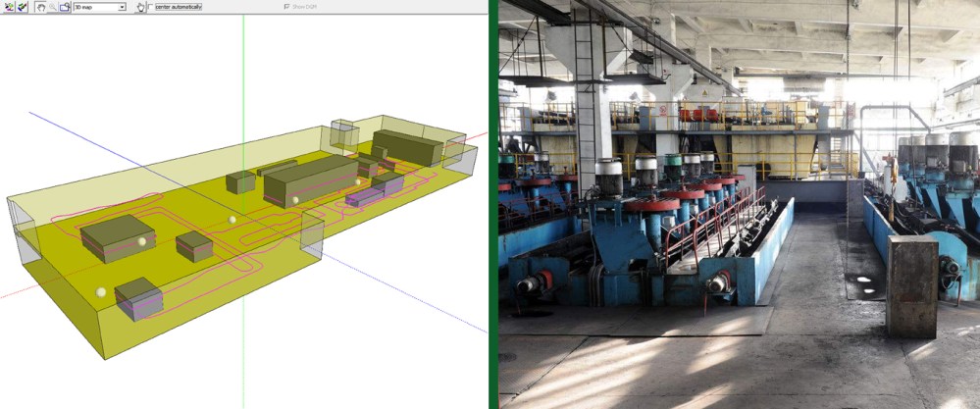980x409 pixels.
Task: Click the first icon in the toolbar
Action: click(x=8, y=6)
